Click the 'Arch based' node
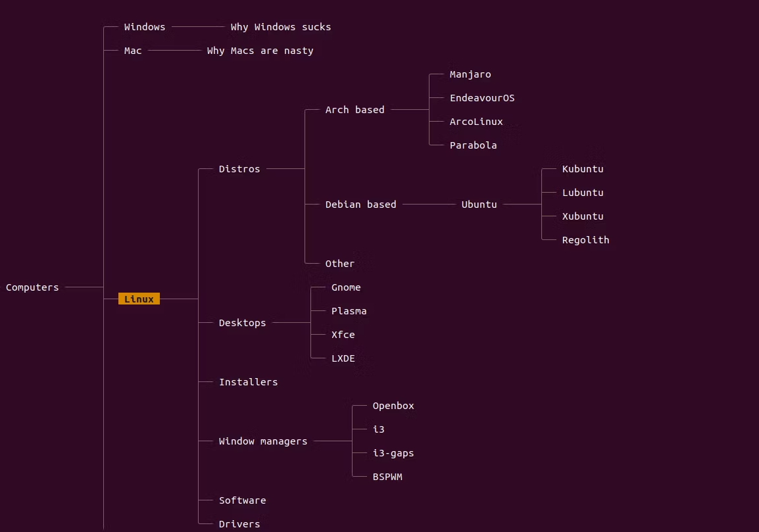Screen dimensions: 759x532 [x=355, y=110]
